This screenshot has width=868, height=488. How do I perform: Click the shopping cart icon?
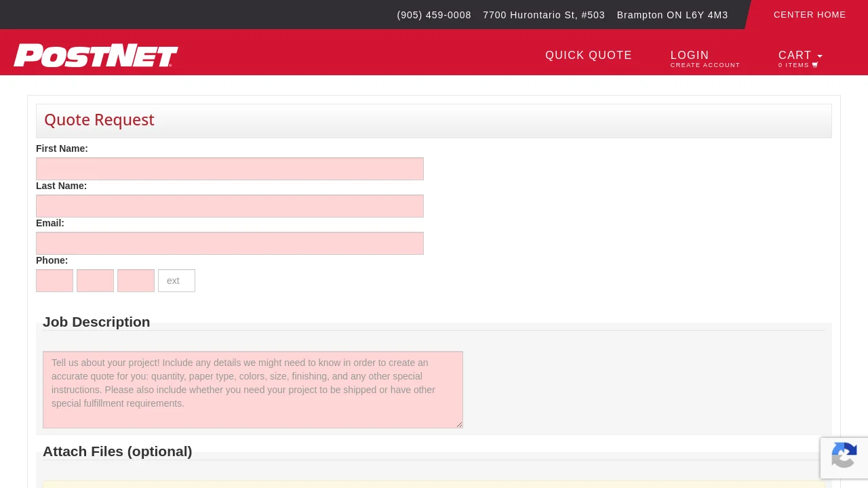click(x=815, y=65)
